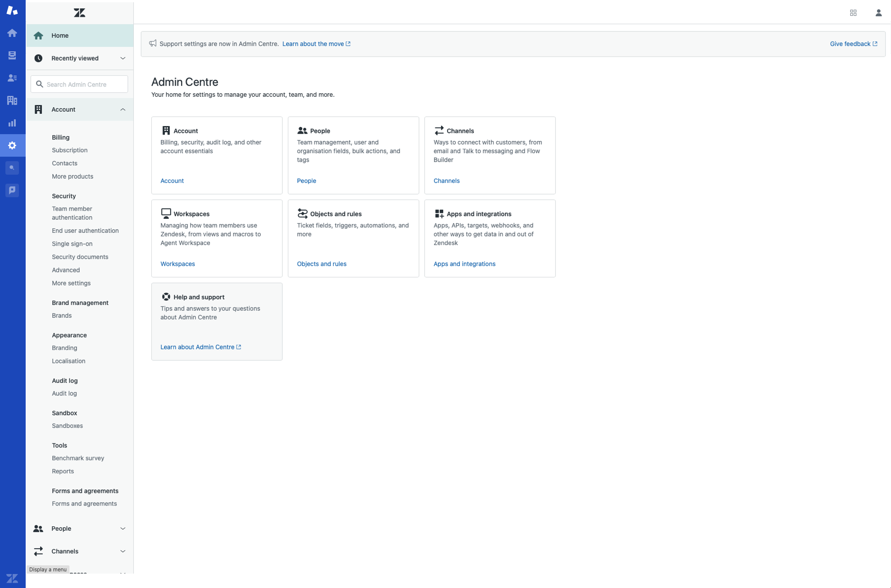Click the Customers icon in left rail
Image resolution: width=891 pixels, height=588 pixels.
point(12,78)
